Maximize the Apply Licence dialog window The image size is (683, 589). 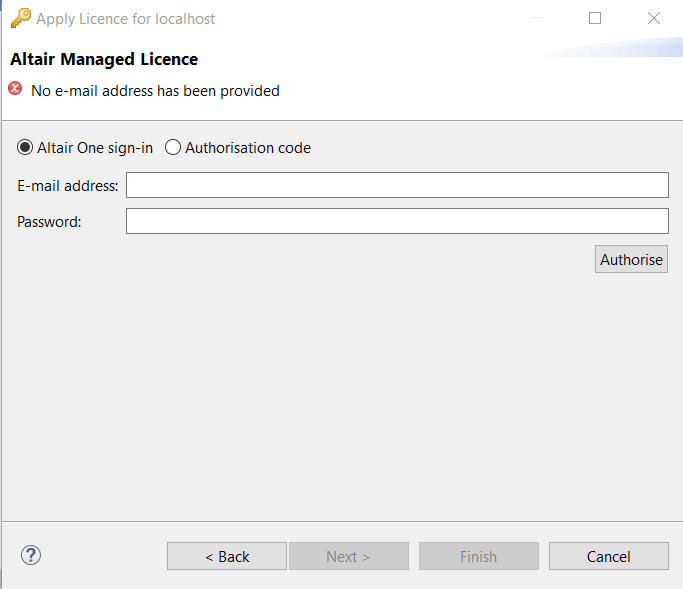coord(595,18)
